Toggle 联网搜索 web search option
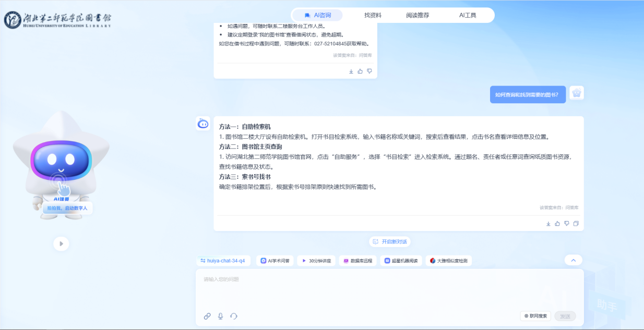This screenshot has width=644, height=330. click(535, 316)
